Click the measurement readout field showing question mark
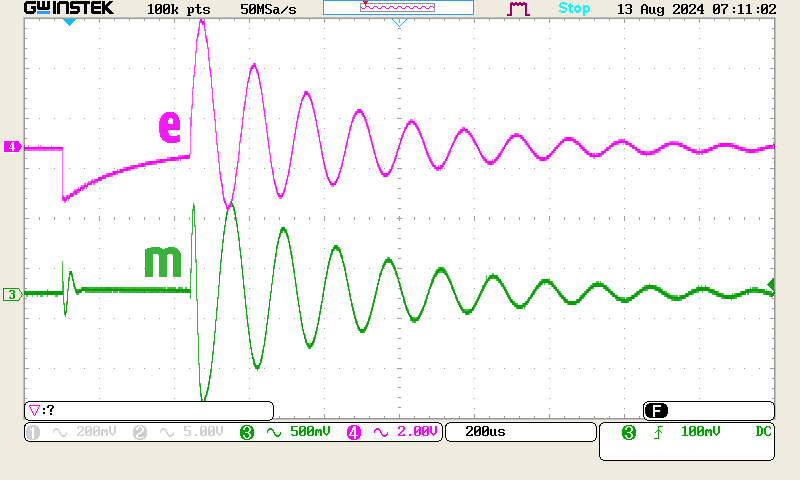The width and height of the screenshot is (800, 480). [148, 410]
